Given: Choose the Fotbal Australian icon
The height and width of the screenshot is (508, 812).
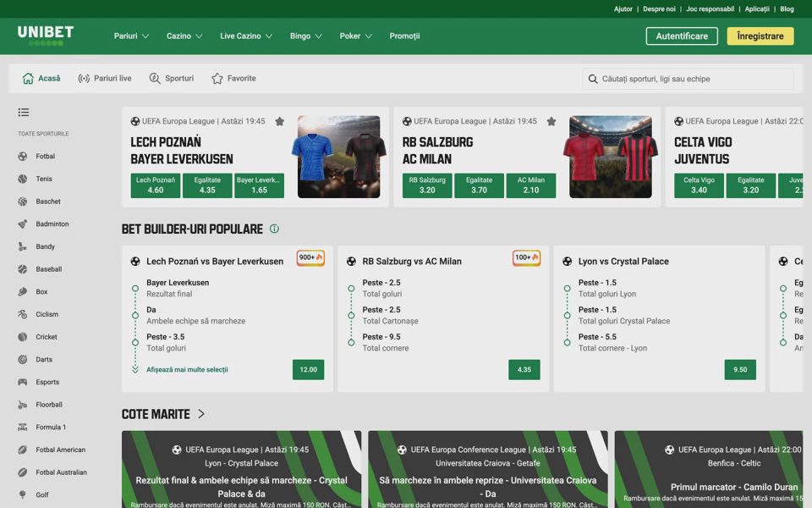Looking at the screenshot, I should (22, 472).
